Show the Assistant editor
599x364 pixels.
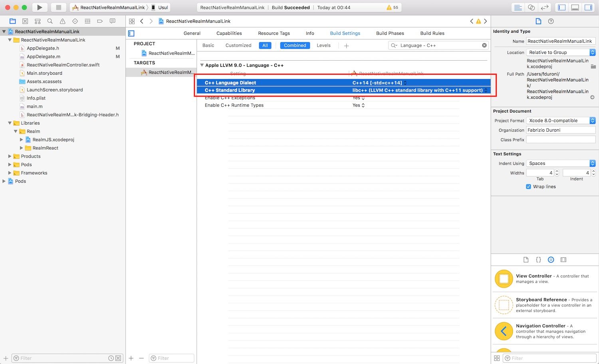pyautogui.click(x=531, y=8)
